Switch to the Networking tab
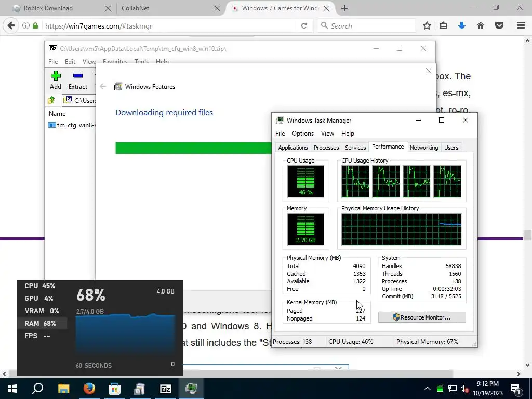532x399 pixels. 424,148
